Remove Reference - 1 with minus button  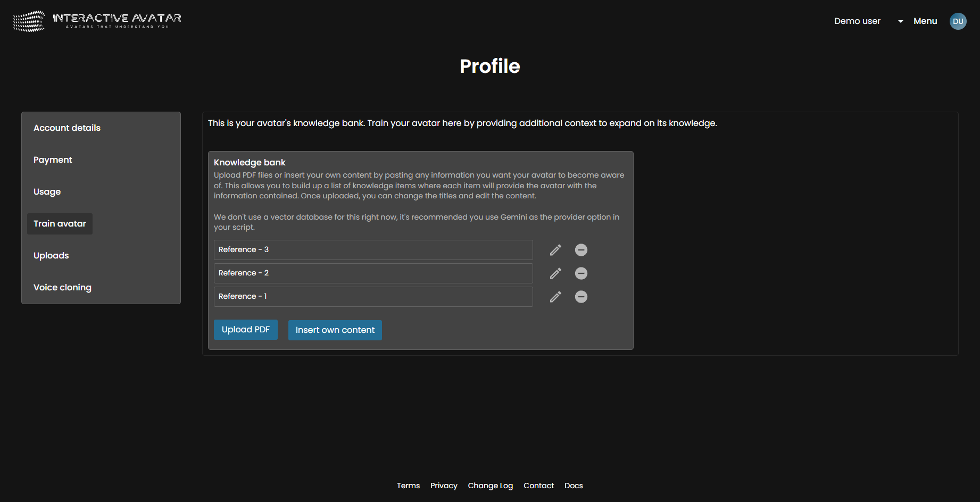point(581,297)
